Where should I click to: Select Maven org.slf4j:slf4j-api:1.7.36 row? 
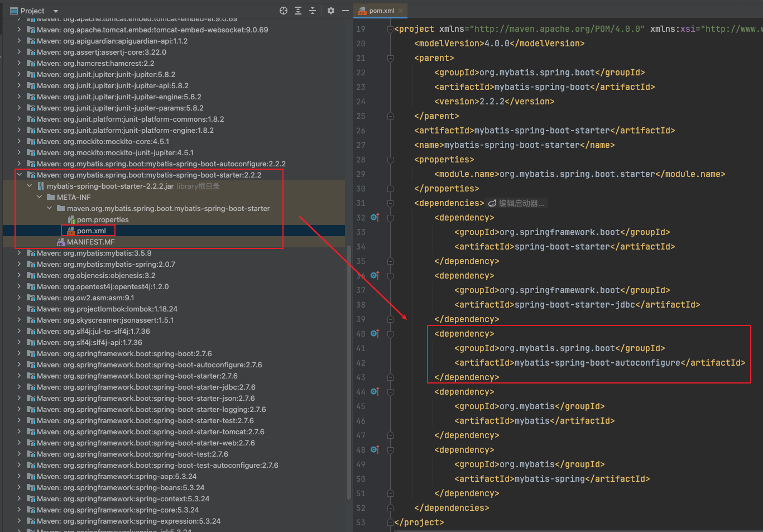click(x=174, y=342)
